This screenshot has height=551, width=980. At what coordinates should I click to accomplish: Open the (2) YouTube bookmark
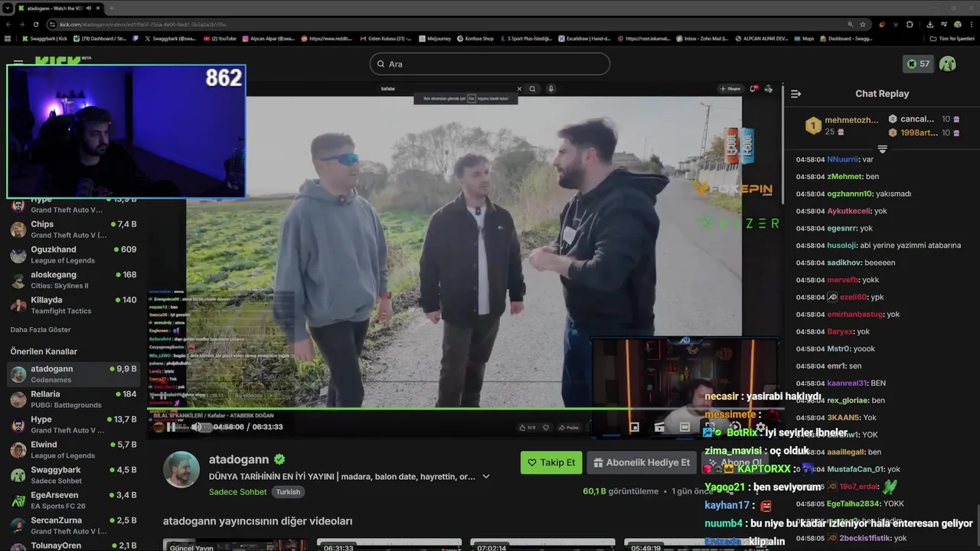click(219, 38)
